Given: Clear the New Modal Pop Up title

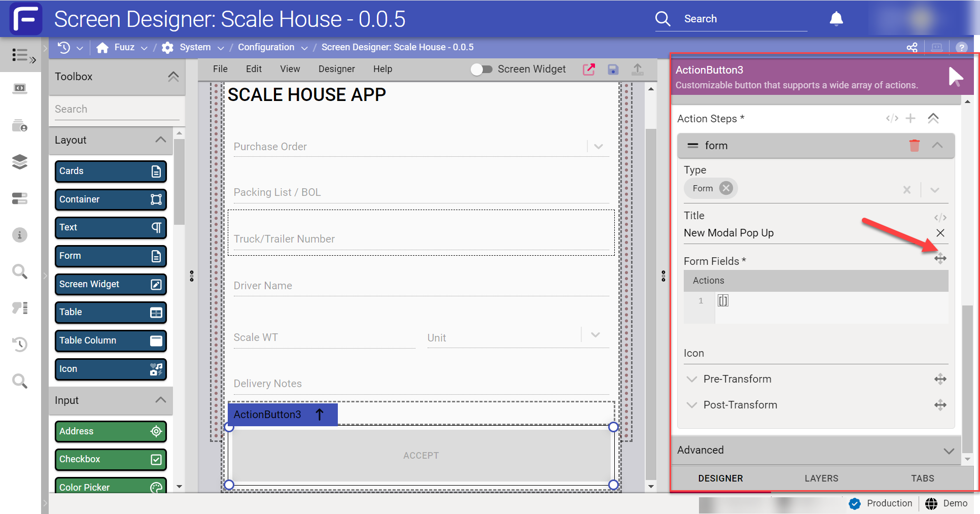Looking at the screenshot, I should point(940,233).
